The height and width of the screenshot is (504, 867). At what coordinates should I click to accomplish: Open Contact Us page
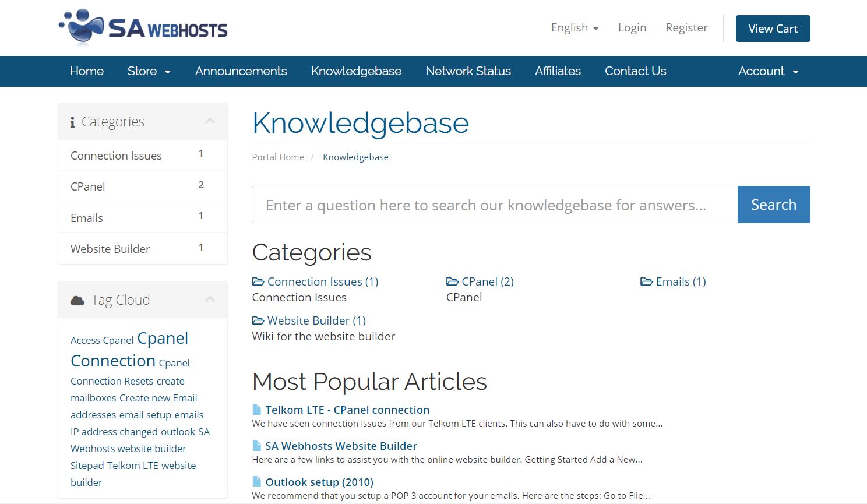[636, 71]
